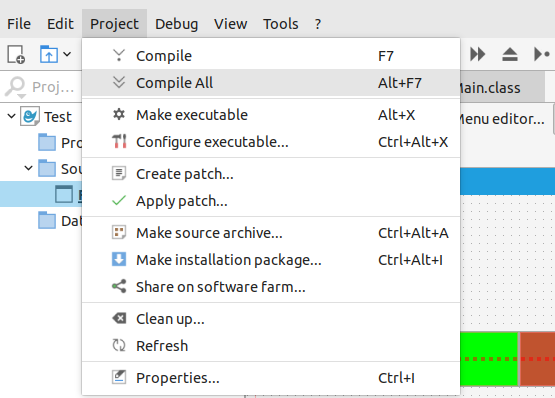555x398 pixels.
Task: Click the open project upload icon
Action: click(x=48, y=54)
